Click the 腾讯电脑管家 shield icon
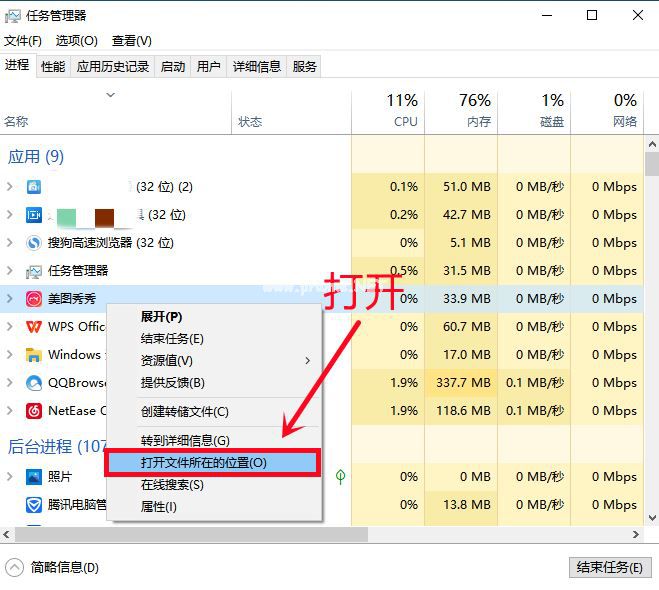The width and height of the screenshot is (659, 590). click(x=34, y=504)
